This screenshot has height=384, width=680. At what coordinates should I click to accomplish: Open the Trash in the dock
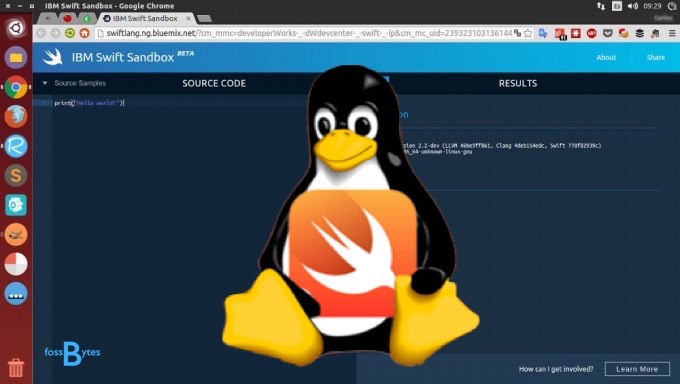coord(16,367)
